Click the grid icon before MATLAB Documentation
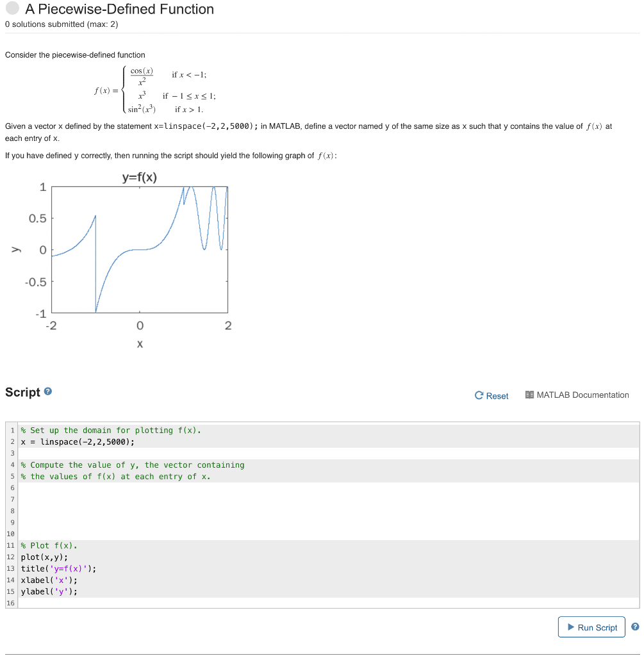Viewport: 644px width, 656px height. pyautogui.click(x=530, y=395)
